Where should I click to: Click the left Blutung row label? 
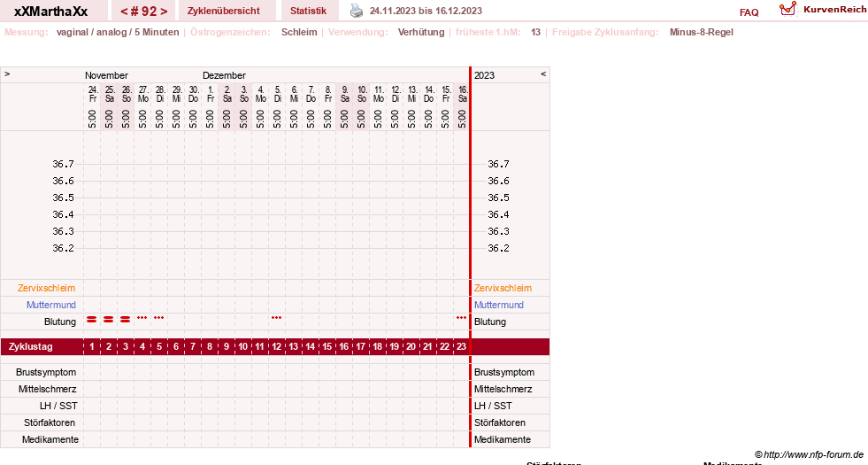[60, 322]
